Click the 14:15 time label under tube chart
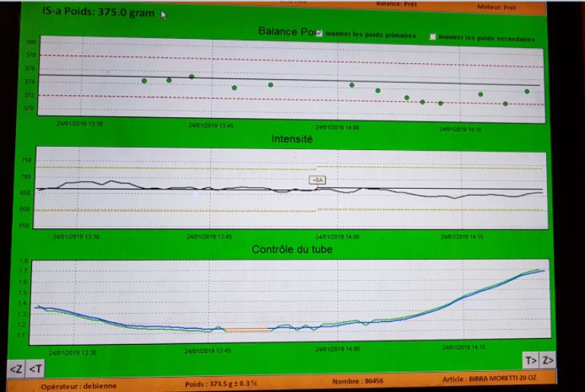 pos(463,347)
